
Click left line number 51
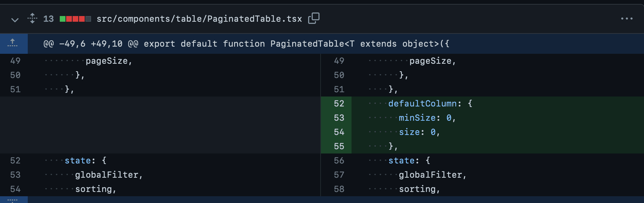15,89
